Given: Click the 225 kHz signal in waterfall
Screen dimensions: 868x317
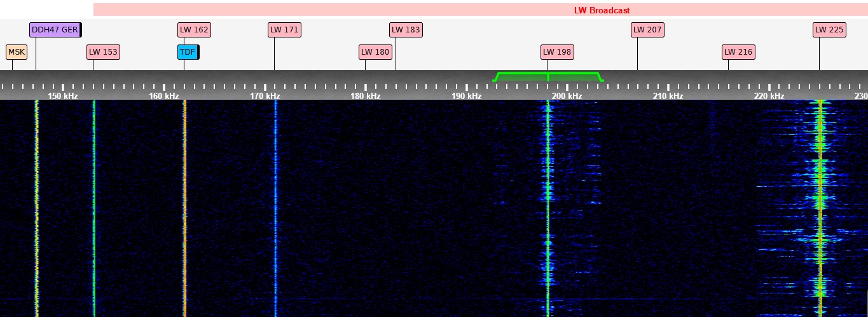Looking at the screenshot, I should click(820, 208).
